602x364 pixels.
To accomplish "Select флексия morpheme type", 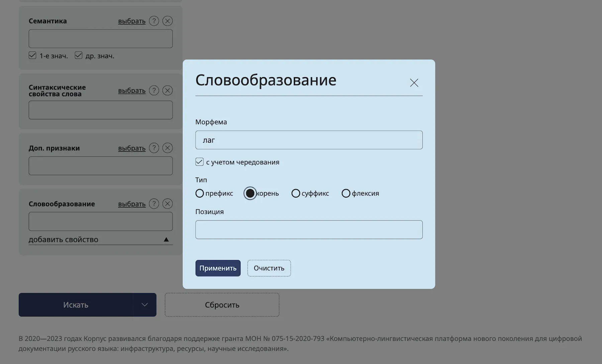I will click(346, 193).
